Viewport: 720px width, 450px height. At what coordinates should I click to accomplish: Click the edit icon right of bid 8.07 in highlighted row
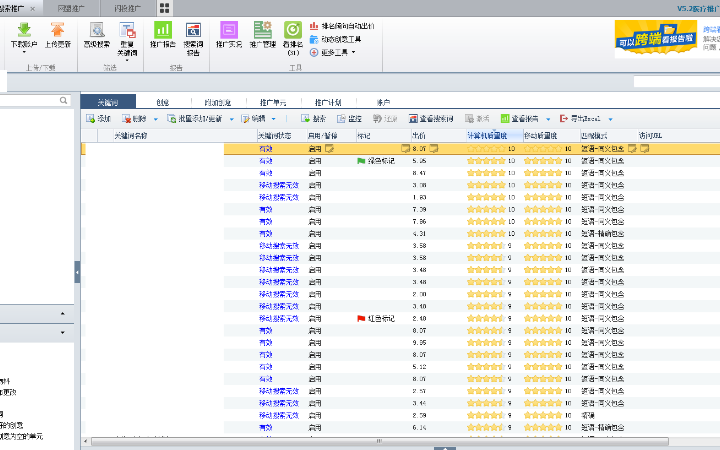click(x=433, y=148)
